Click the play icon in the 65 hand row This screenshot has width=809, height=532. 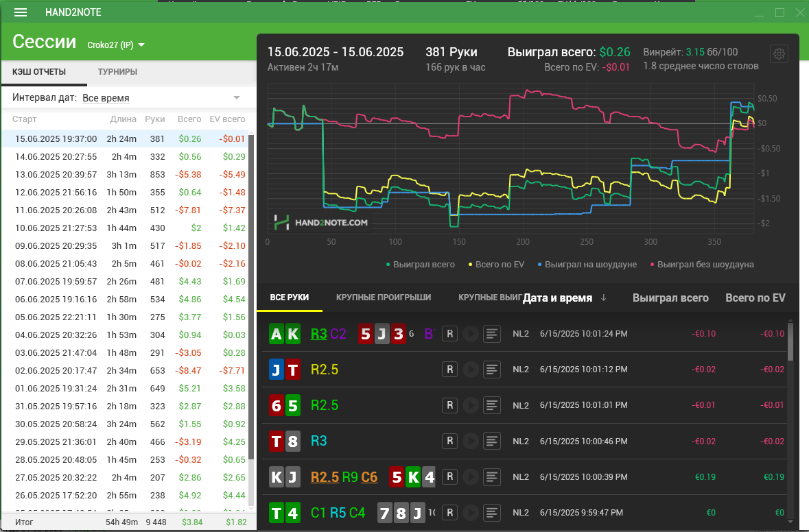click(471, 405)
